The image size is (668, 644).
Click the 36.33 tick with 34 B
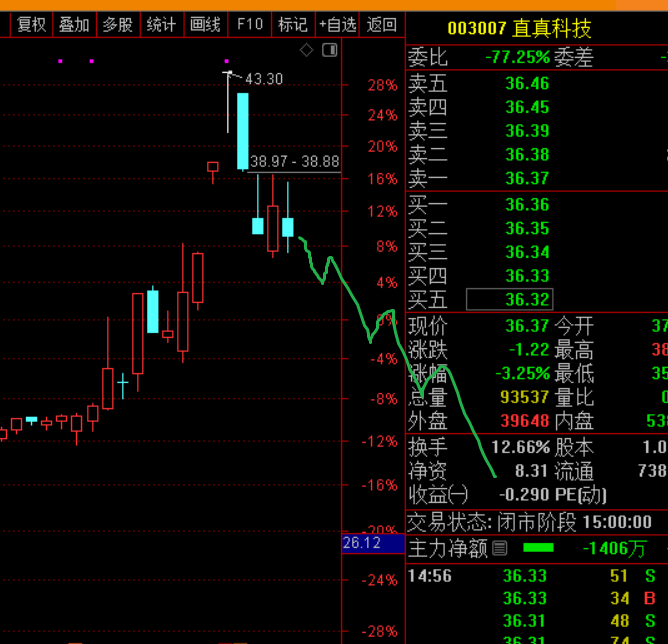(x=537, y=598)
